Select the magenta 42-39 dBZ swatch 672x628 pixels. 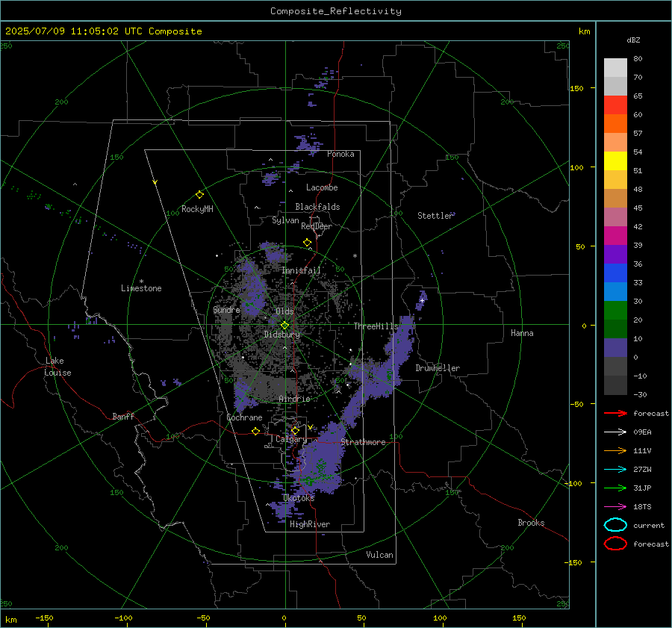tap(615, 235)
